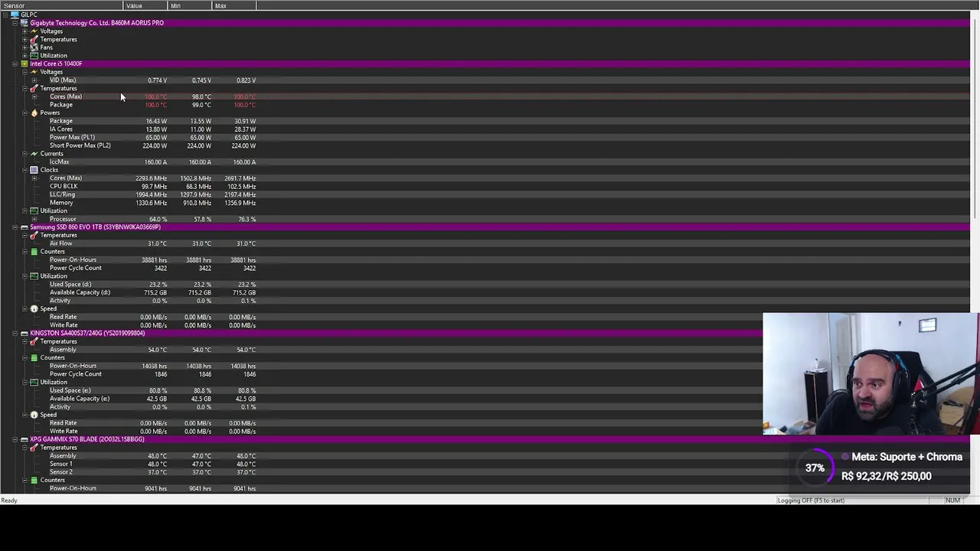Click the minimum core temperature '98.0 °C'
Viewport: 980px width, 551px height.
[201, 96]
